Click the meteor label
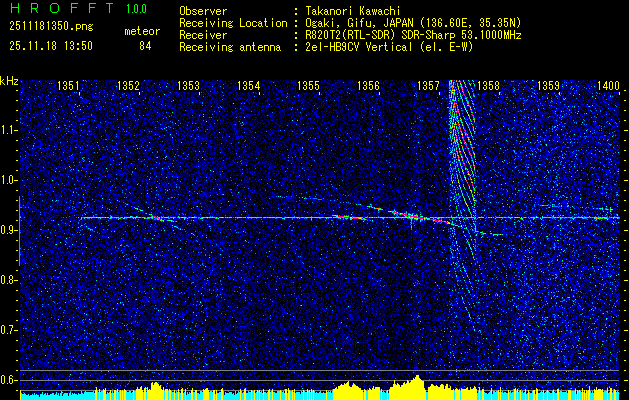629x400 pixels. (142, 31)
